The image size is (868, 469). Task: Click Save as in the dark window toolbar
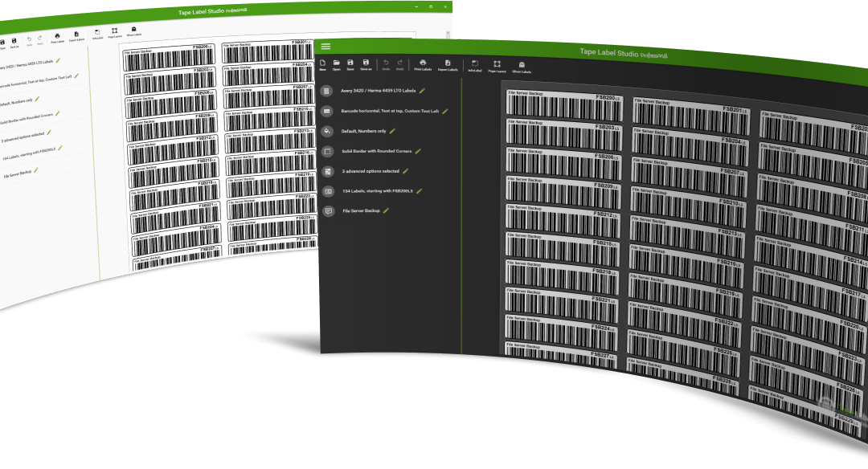[366, 65]
